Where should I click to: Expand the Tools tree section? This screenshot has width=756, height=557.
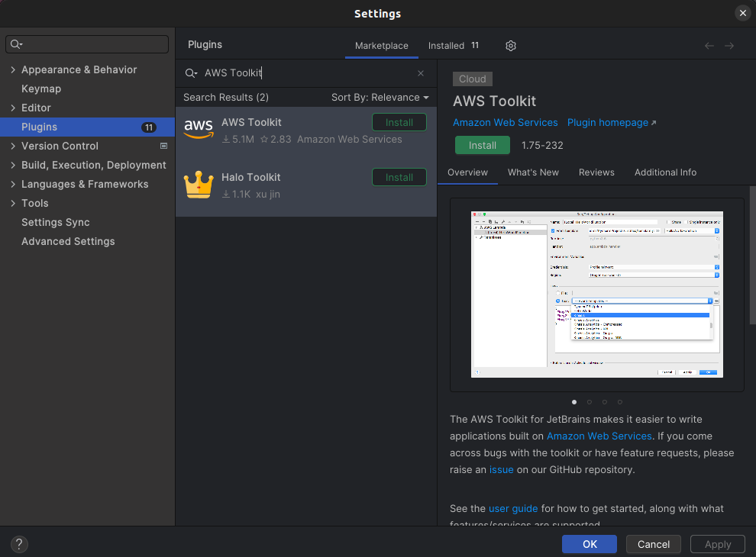(x=13, y=203)
